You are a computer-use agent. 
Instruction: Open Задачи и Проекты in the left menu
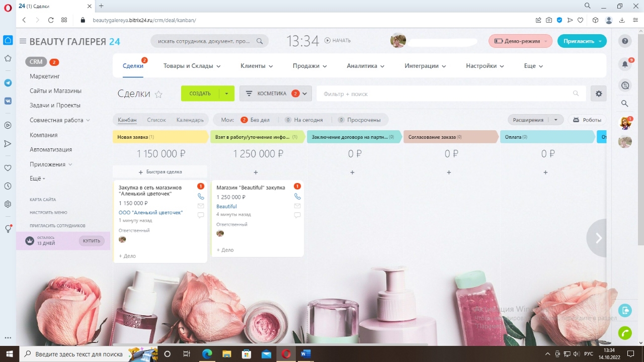click(55, 106)
